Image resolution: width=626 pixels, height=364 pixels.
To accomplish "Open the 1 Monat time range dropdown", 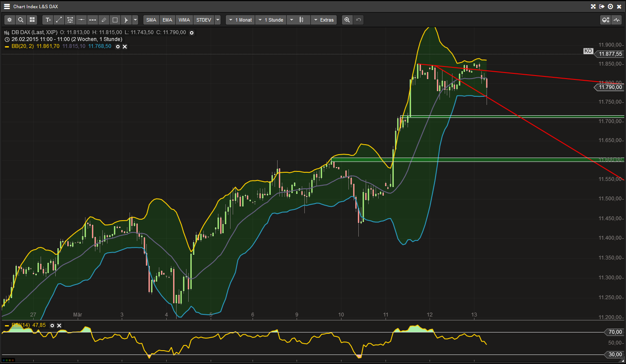I will [x=240, y=19].
